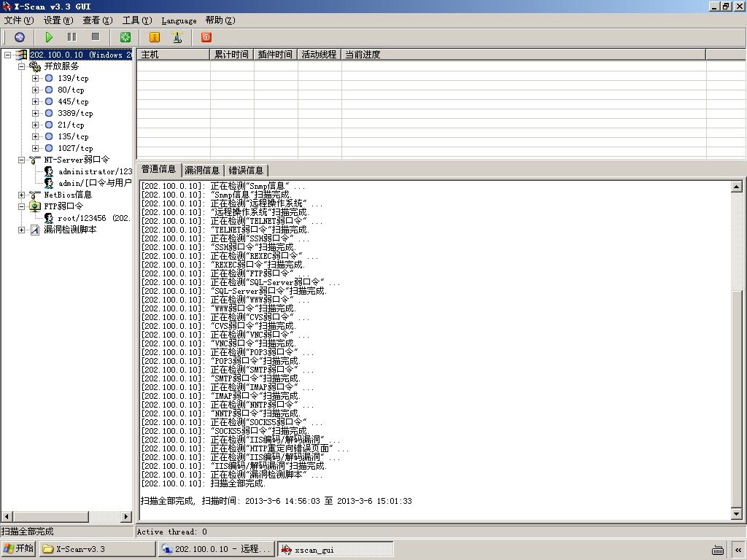Expand the 1027/tcp port node
747x560 pixels.
point(35,148)
